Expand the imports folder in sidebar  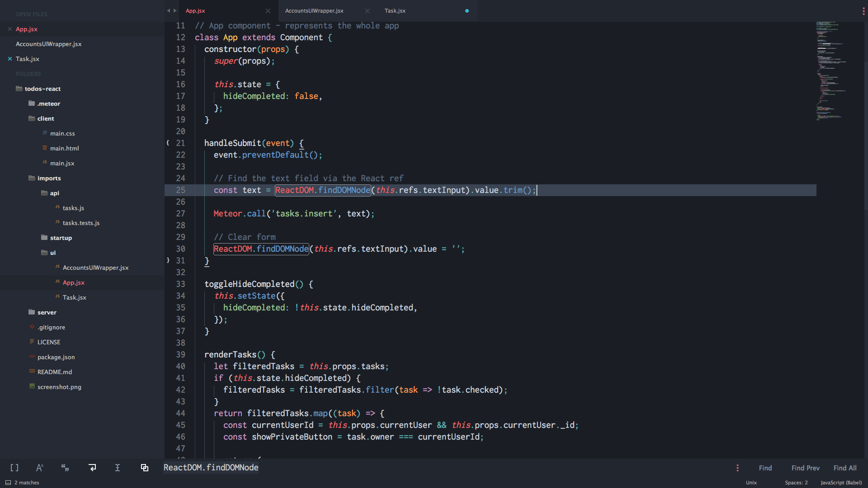click(49, 178)
